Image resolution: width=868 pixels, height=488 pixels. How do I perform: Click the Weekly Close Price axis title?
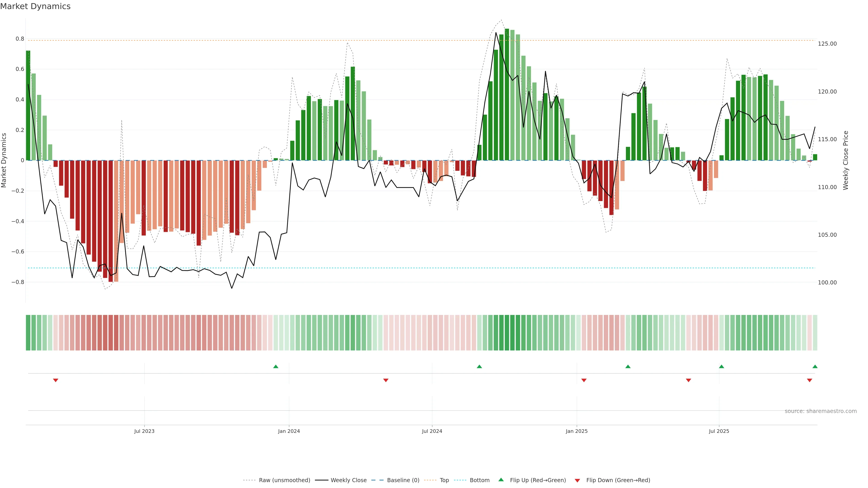tap(845, 160)
